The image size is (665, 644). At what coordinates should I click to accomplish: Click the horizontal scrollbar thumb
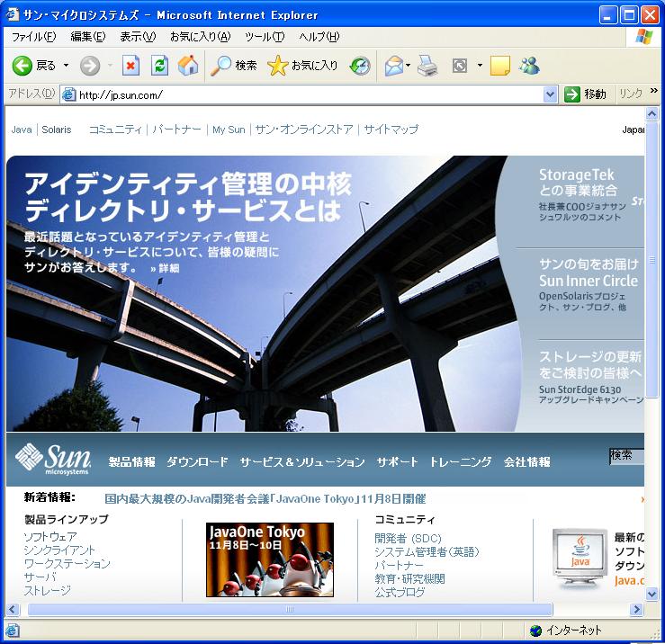[290, 610]
